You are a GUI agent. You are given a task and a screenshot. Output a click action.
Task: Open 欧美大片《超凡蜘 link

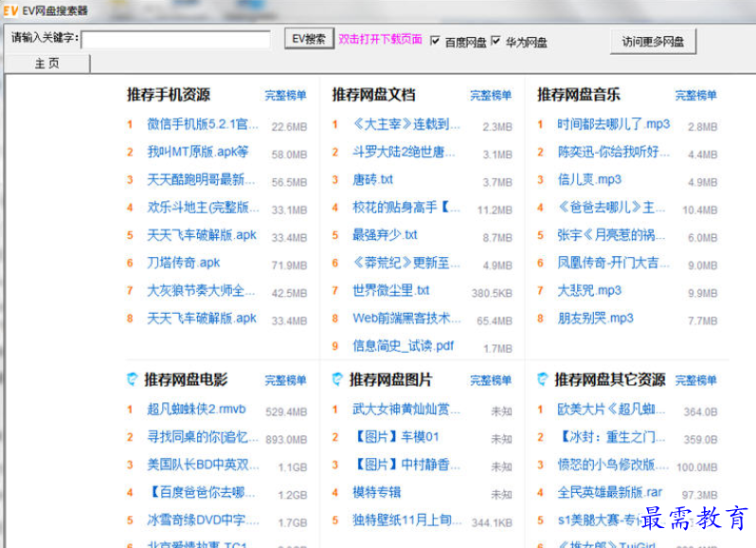pos(611,409)
